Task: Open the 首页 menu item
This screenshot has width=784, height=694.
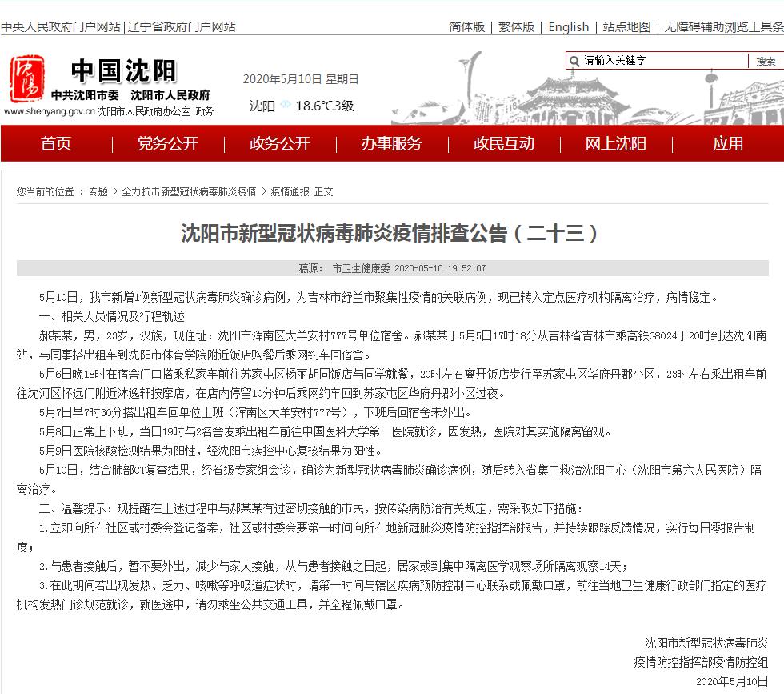Action: click(x=56, y=144)
